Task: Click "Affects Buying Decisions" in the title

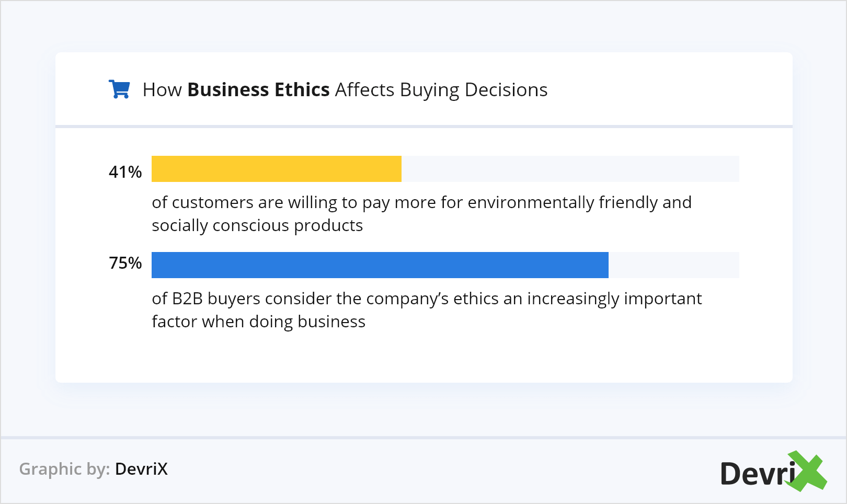Action: click(441, 90)
